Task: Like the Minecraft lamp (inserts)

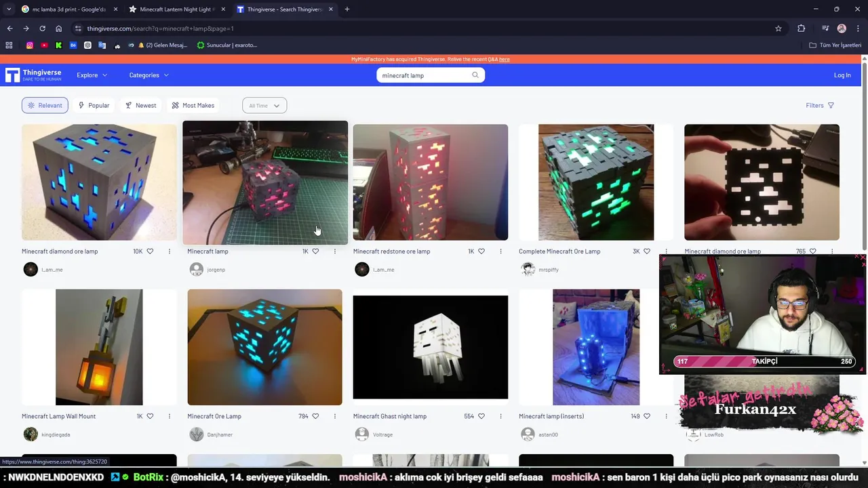Action: pyautogui.click(x=647, y=416)
